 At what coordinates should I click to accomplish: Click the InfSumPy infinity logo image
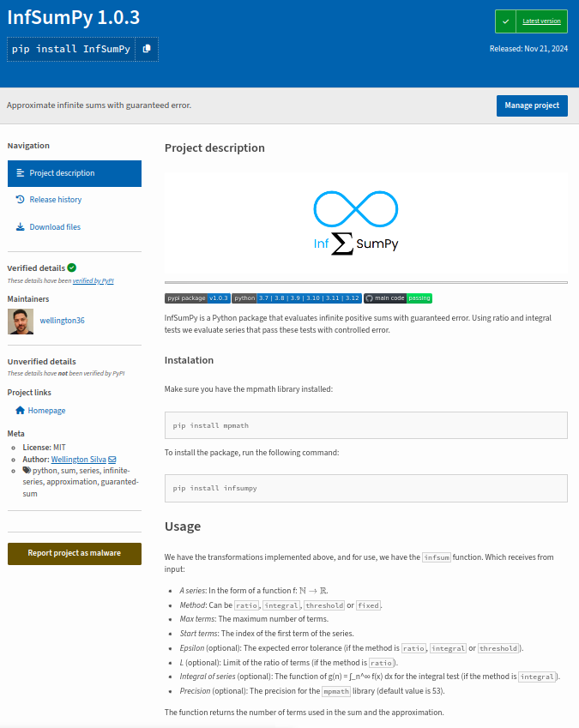tap(356, 223)
